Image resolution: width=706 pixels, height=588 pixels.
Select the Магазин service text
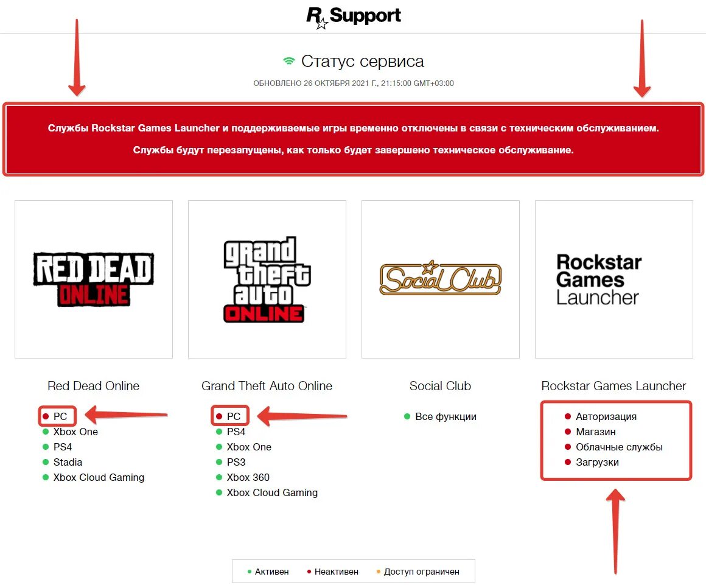point(596,432)
